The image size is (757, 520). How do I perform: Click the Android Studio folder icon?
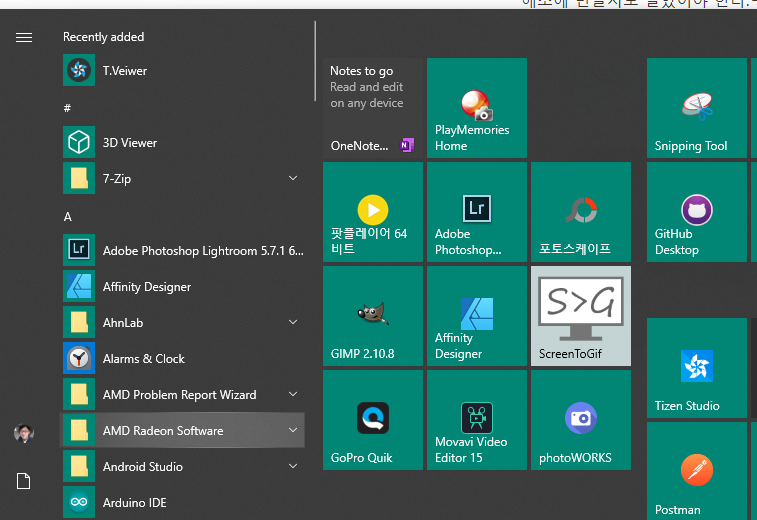pos(79,466)
